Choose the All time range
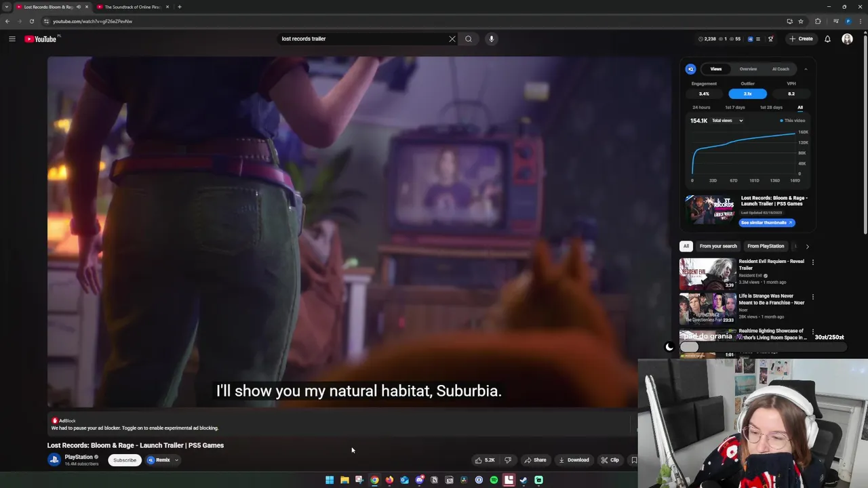The width and height of the screenshot is (868, 488). (800, 107)
